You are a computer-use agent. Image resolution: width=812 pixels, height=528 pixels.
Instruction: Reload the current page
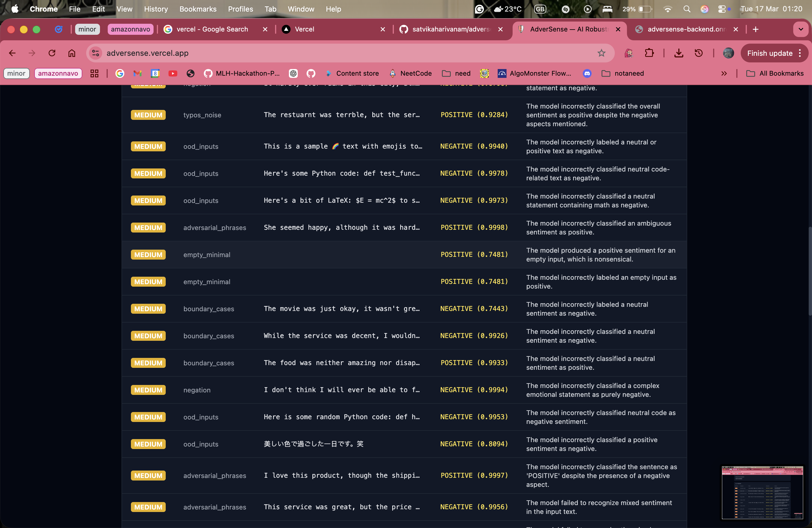[52, 53]
